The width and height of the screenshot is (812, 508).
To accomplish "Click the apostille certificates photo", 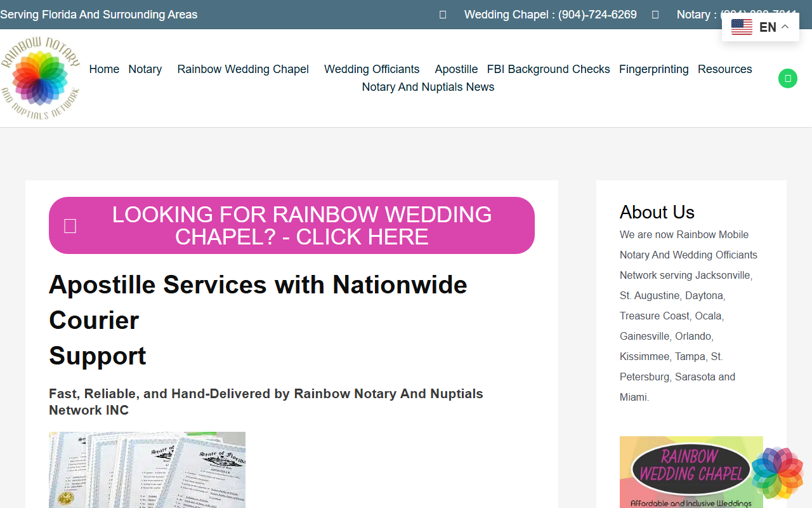I will pos(147,470).
